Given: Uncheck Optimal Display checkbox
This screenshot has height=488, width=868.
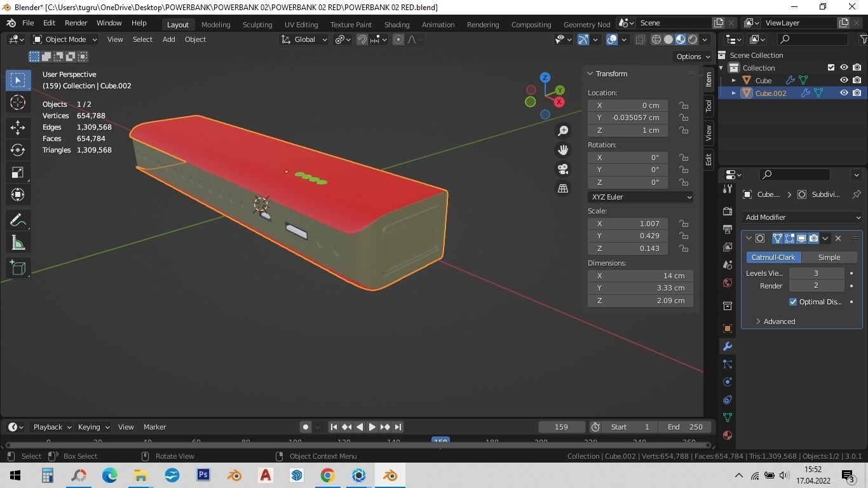Looking at the screenshot, I should coord(793,302).
